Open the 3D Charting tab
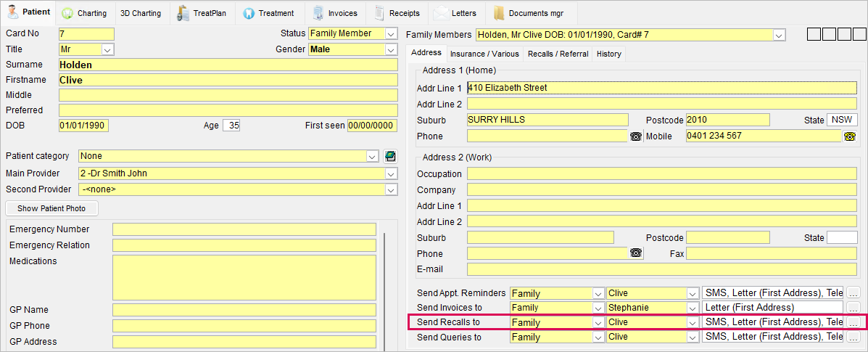Image resolution: width=868 pixels, height=352 pixels. (141, 13)
